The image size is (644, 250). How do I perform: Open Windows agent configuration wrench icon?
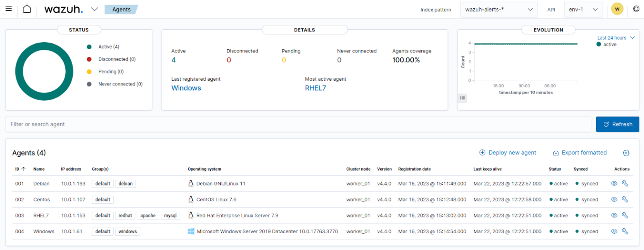(x=625, y=231)
